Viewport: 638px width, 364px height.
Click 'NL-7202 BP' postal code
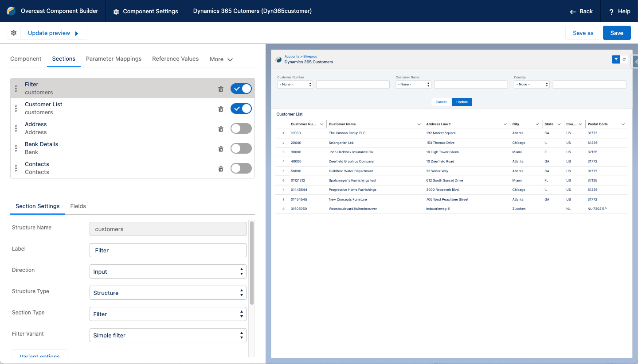click(597, 209)
